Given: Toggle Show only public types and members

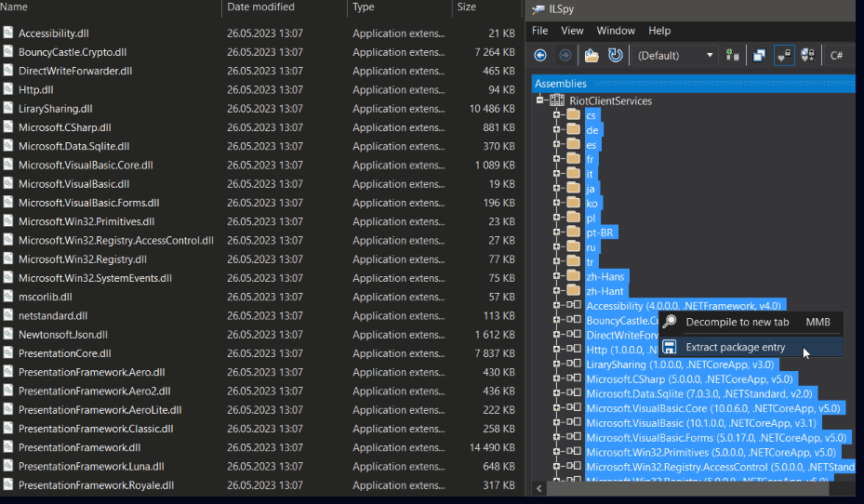Looking at the screenshot, I should pyautogui.click(x=759, y=55).
